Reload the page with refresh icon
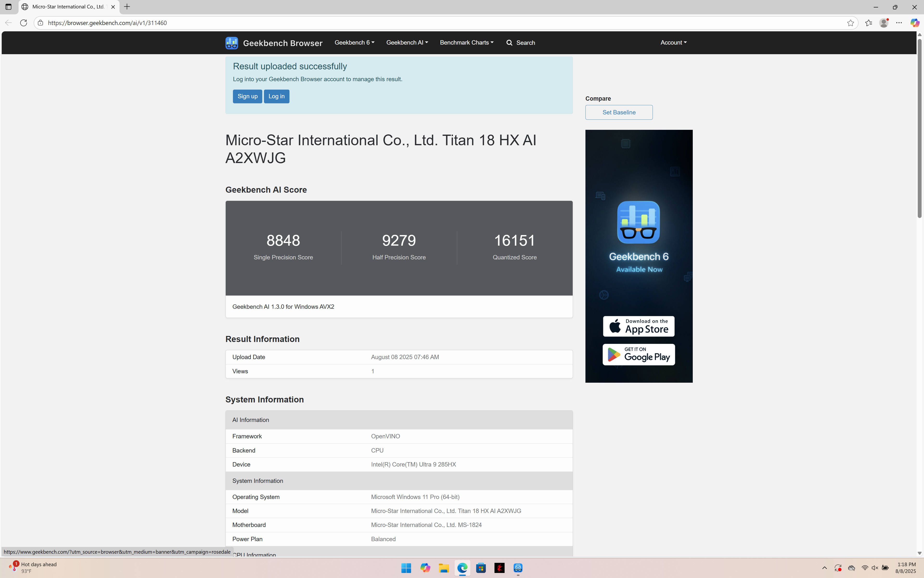The width and height of the screenshot is (924, 578). point(24,23)
